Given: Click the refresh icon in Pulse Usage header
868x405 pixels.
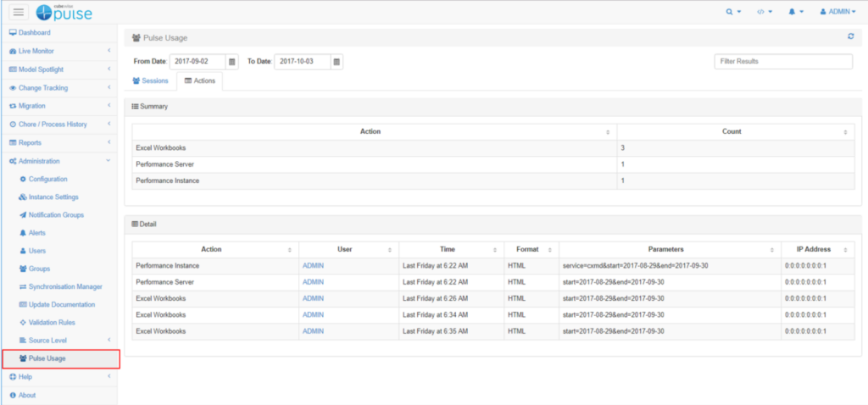Looking at the screenshot, I should pos(850,36).
